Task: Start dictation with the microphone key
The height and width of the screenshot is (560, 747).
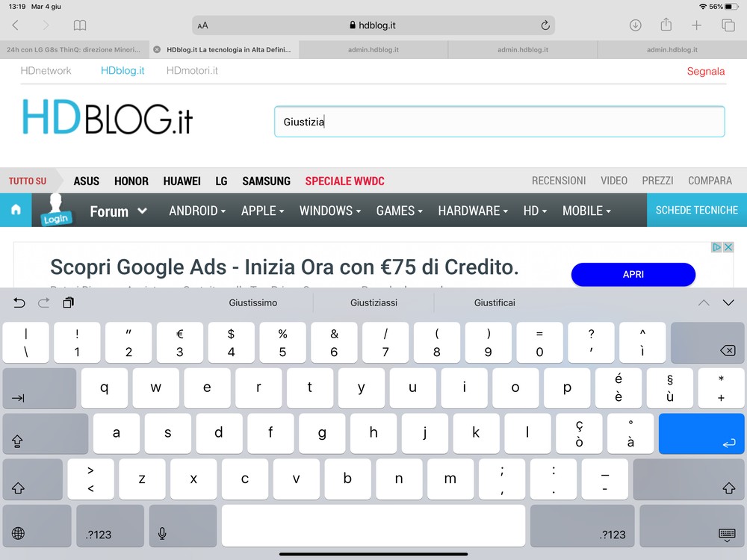Action: (x=183, y=526)
